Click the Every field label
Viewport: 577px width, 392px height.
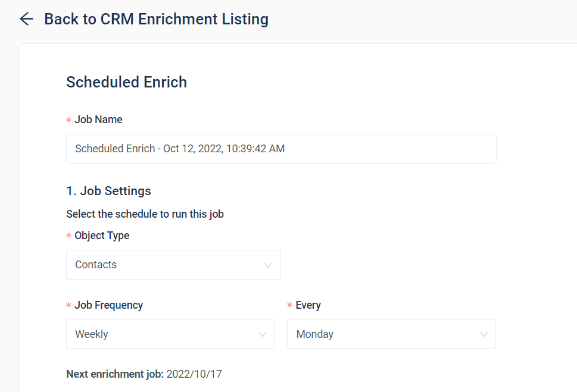pyautogui.click(x=308, y=305)
